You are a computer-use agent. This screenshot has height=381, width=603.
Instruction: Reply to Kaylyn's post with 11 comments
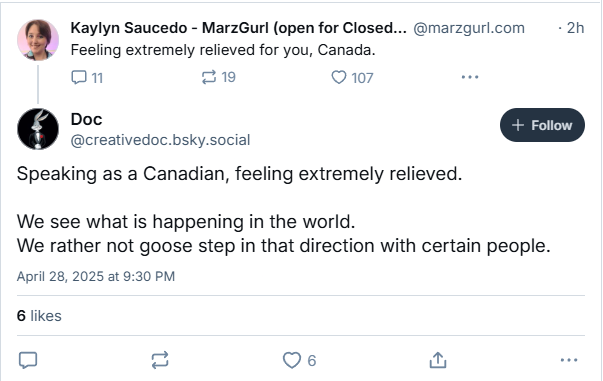click(x=87, y=77)
